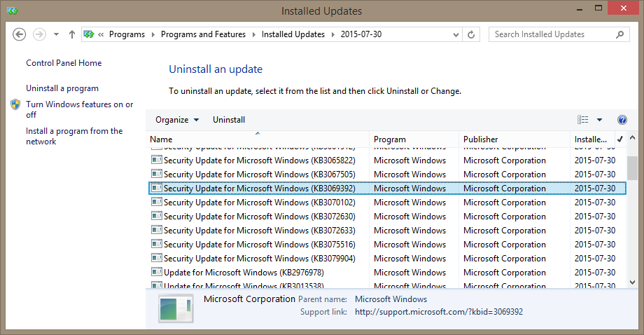
Task: Open Control Panel Home
Action: point(64,63)
